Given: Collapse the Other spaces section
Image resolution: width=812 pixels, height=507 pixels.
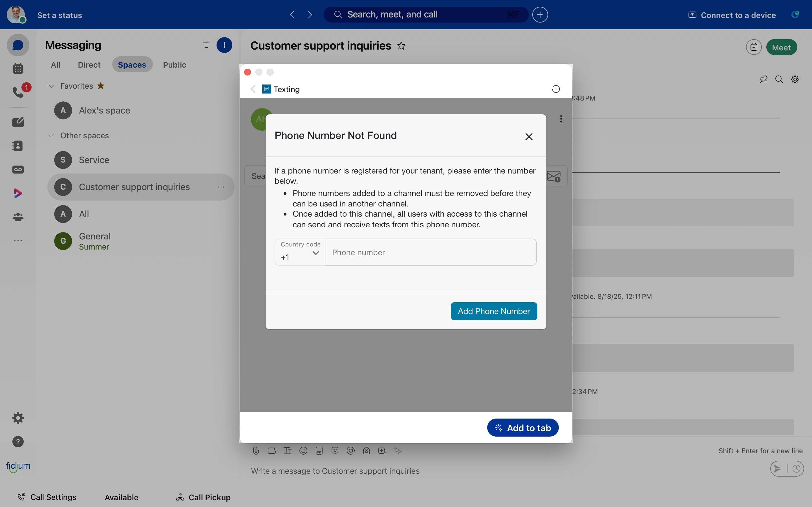Looking at the screenshot, I should click(x=51, y=135).
